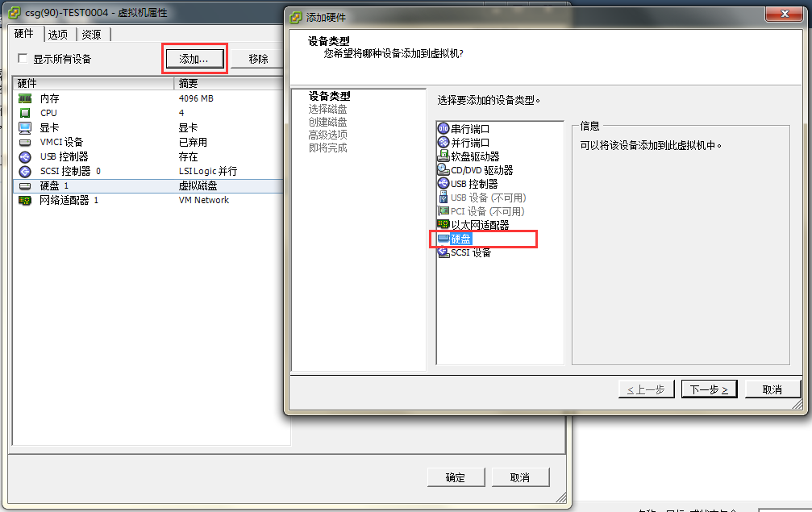Select the 硬盘 1 row in hardware list
Image resolution: width=812 pixels, height=512 pixels.
(148, 186)
